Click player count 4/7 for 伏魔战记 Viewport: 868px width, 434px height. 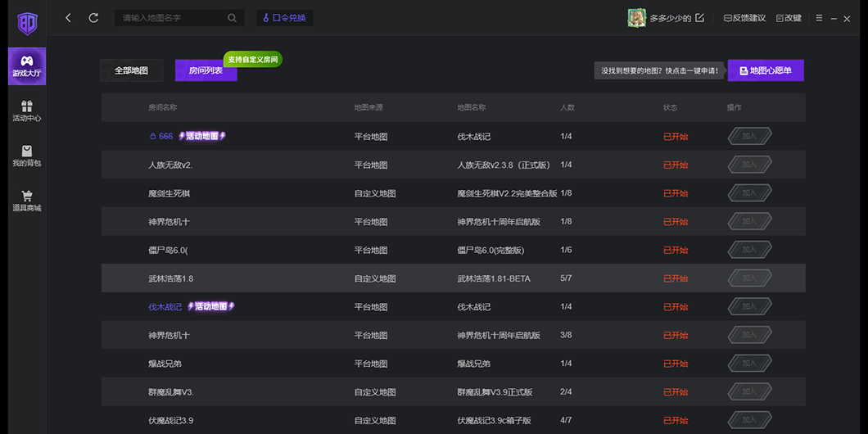566,420
